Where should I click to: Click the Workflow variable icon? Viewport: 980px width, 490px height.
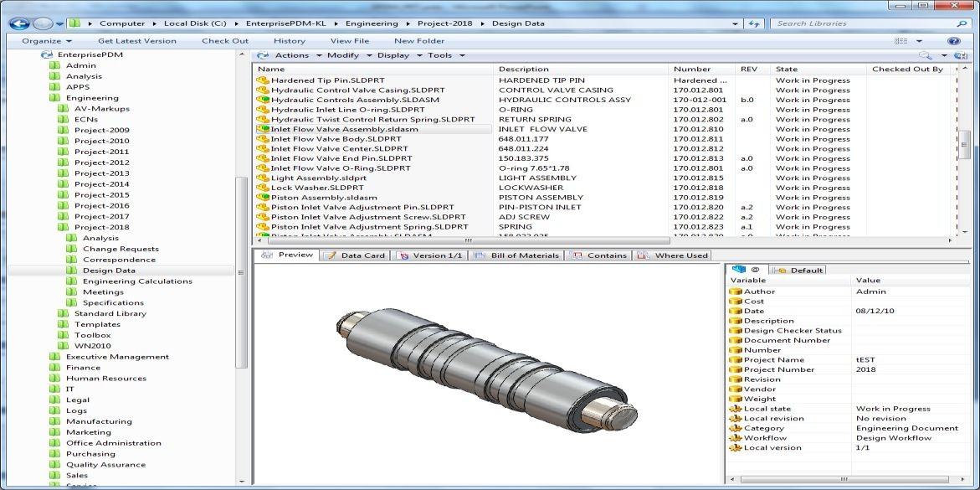(736, 438)
